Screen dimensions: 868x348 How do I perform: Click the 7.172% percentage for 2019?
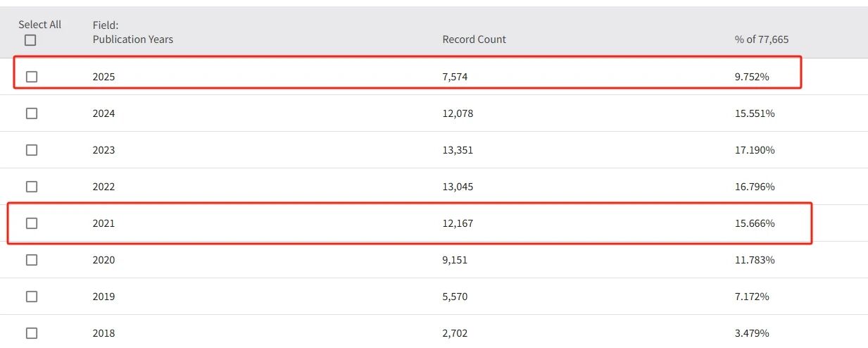click(751, 297)
